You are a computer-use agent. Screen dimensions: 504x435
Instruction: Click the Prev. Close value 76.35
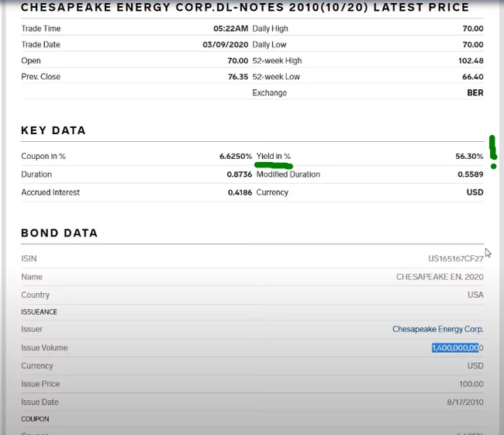click(237, 77)
